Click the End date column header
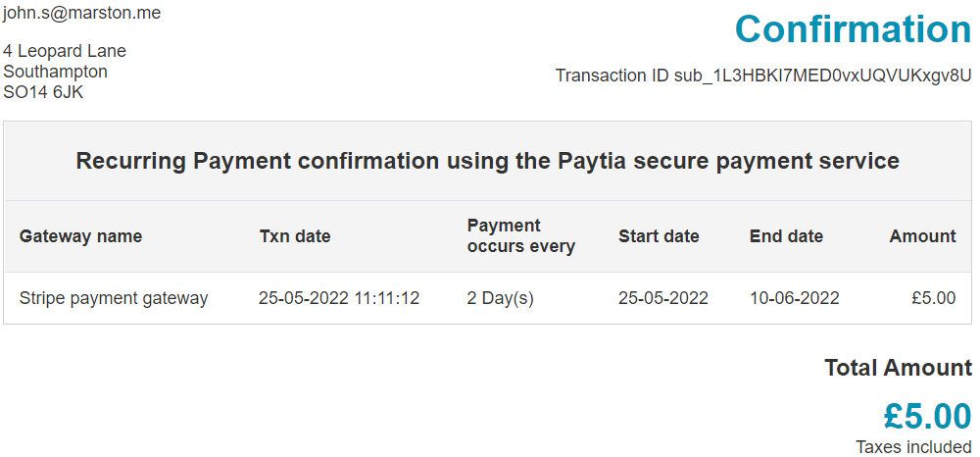980x457 pixels. click(786, 236)
